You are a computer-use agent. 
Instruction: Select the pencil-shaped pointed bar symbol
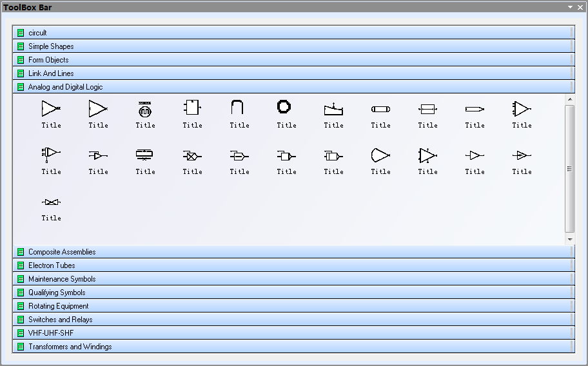[475, 109]
